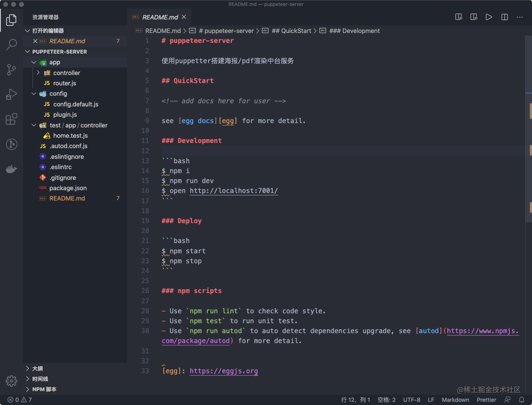The height and width of the screenshot is (405, 532).
Task: Click the '### npm scripts' heading line
Action: tap(192, 291)
